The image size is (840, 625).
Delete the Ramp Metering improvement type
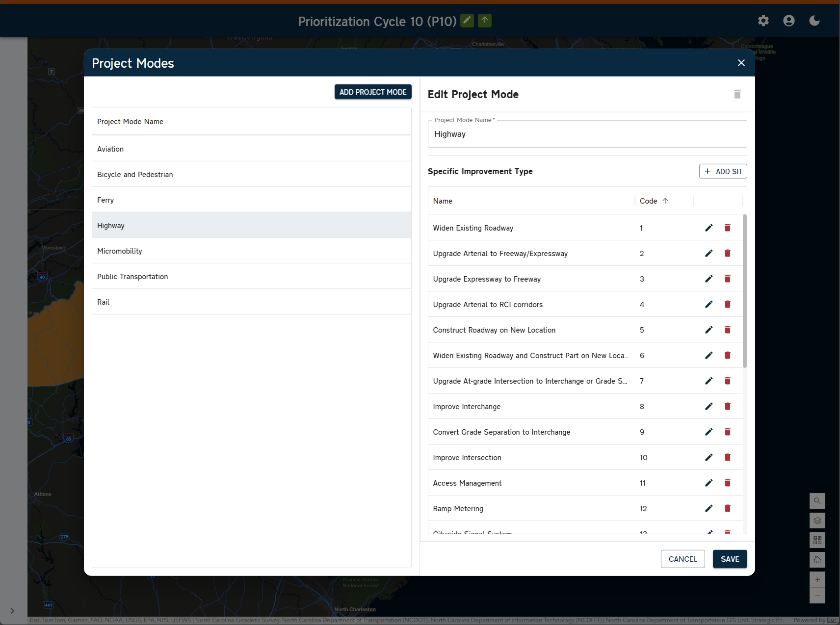click(727, 508)
